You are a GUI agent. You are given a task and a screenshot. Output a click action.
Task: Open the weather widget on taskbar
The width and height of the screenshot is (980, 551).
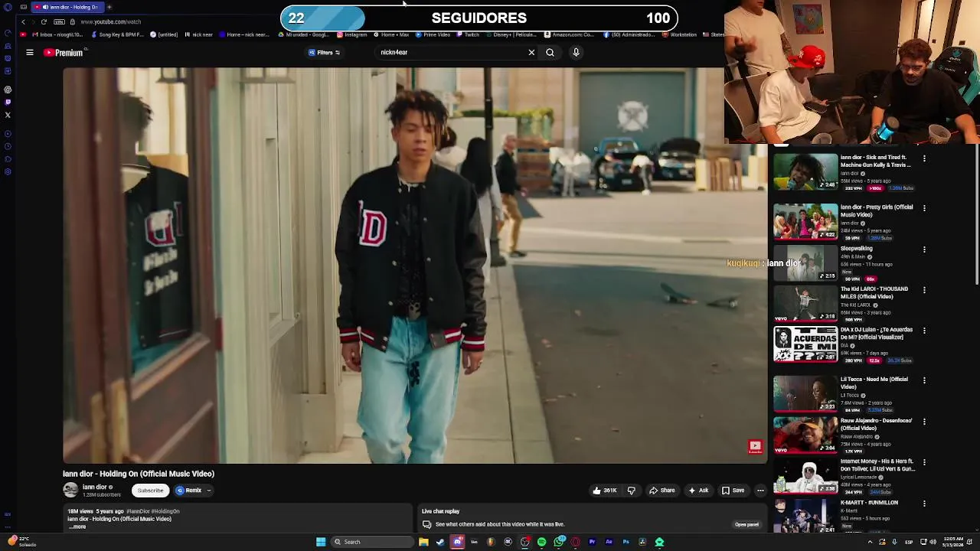click(21, 541)
